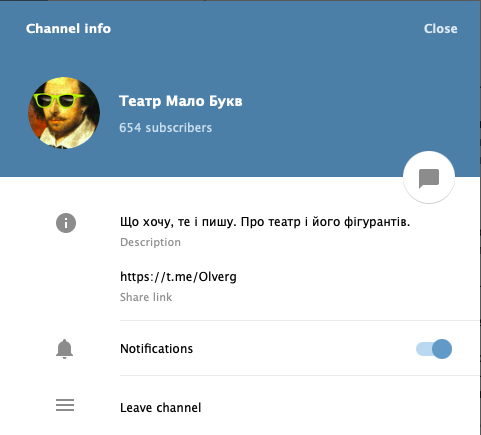
Task: Open the channel chat via speech bubble icon
Action: 429,178
